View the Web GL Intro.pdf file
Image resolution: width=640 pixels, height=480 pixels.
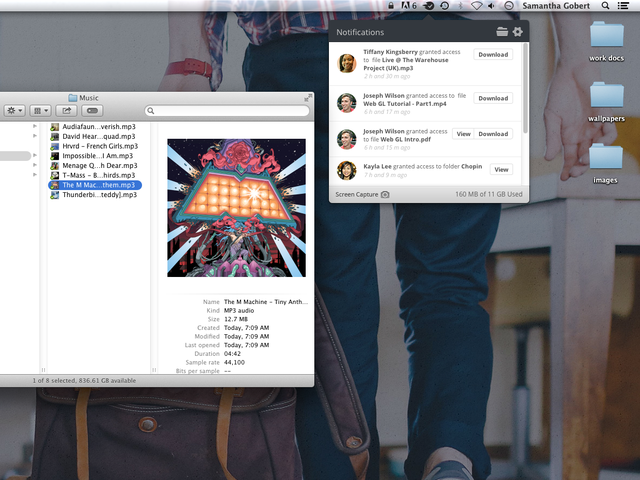coord(462,133)
